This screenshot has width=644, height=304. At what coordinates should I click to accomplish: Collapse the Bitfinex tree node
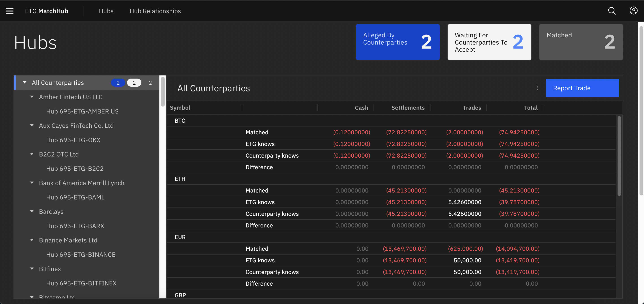(32, 269)
